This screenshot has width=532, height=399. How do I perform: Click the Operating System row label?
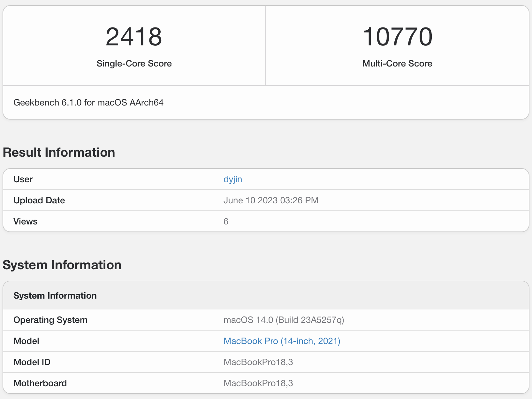click(50, 320)
